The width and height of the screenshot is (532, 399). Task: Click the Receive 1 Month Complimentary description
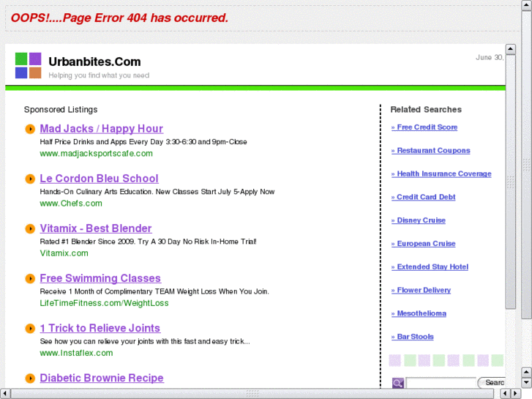pos(154,291)
